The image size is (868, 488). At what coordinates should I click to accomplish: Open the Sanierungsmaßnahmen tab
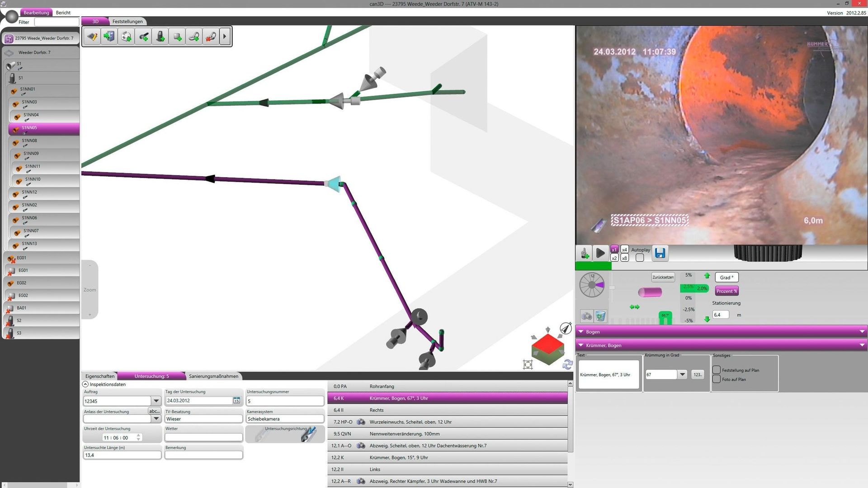tap(213, 376)
